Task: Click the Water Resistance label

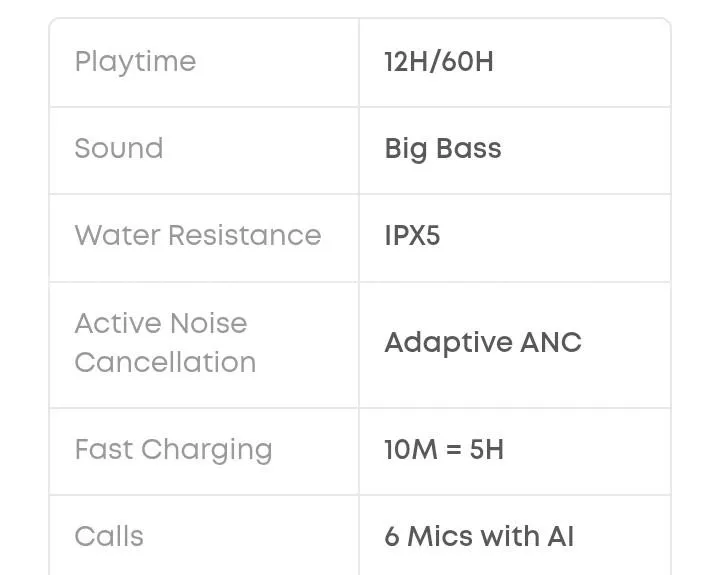Action: (x=198, y=236)
